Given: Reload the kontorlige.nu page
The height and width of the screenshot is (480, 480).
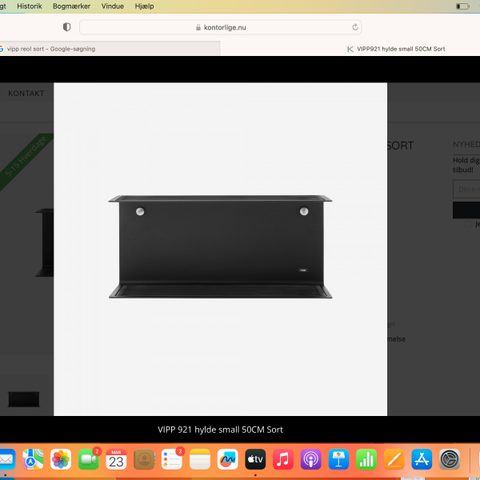Looking at the screenshot, I should 355,27.
